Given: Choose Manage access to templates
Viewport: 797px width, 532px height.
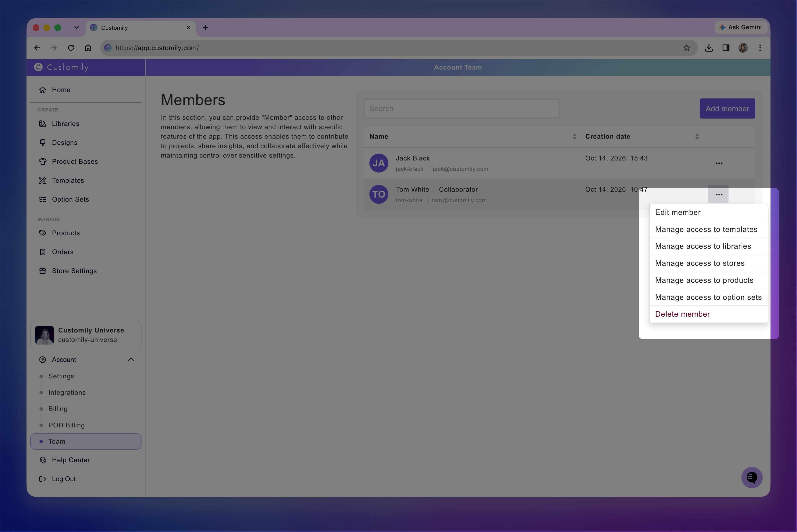Looking at the screenshot, I should point(708,230).
